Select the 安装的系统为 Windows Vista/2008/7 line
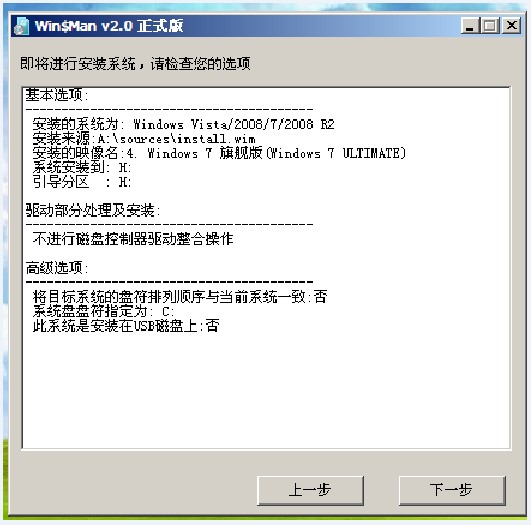 [184, 124]
